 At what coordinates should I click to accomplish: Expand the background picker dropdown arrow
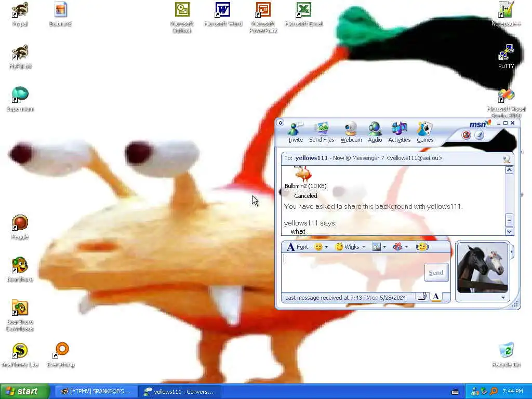pos(384,247)
